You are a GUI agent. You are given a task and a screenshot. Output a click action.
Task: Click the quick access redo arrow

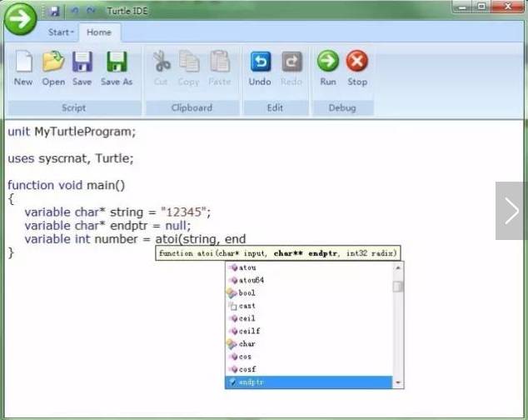point(91,11)
